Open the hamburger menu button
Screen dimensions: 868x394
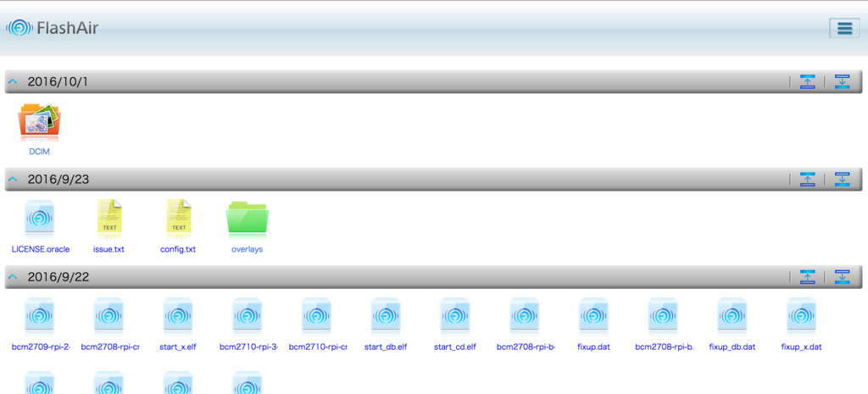pos(844,28)
